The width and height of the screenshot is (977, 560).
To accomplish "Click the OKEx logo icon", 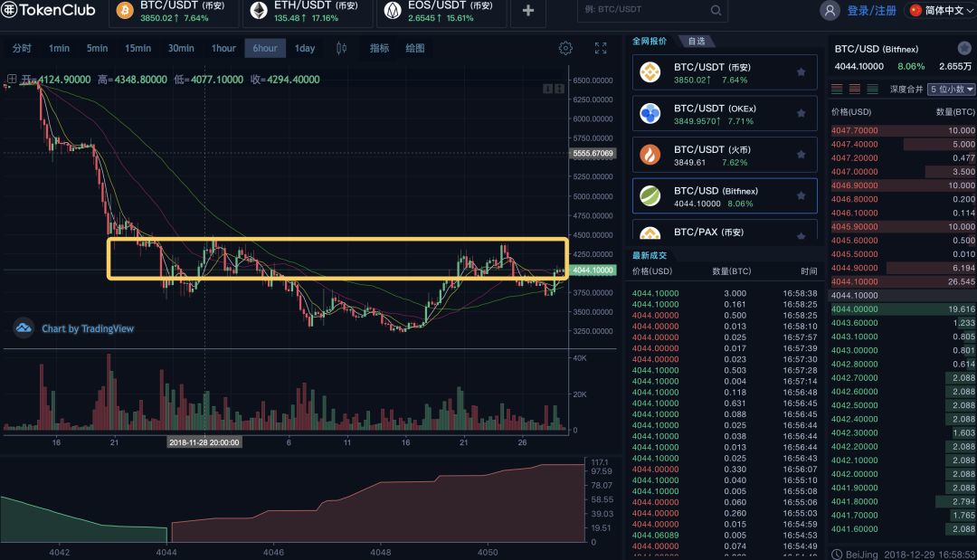I will click(650, 113).
